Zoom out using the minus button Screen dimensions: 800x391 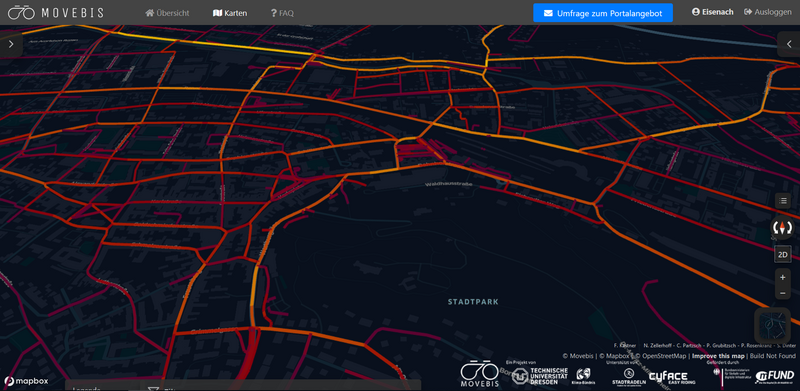tap(783, 293)
